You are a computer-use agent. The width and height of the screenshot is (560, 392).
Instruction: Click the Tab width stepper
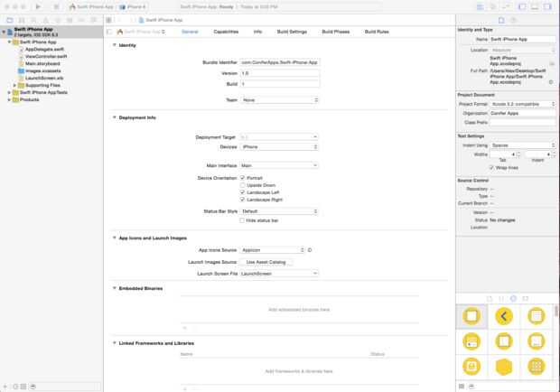tap(518, 154)
